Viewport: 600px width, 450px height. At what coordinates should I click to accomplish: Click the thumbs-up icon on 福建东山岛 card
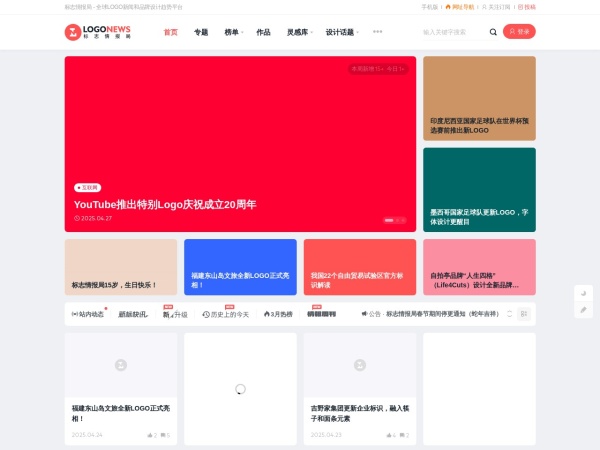click(x=150, y=435)
